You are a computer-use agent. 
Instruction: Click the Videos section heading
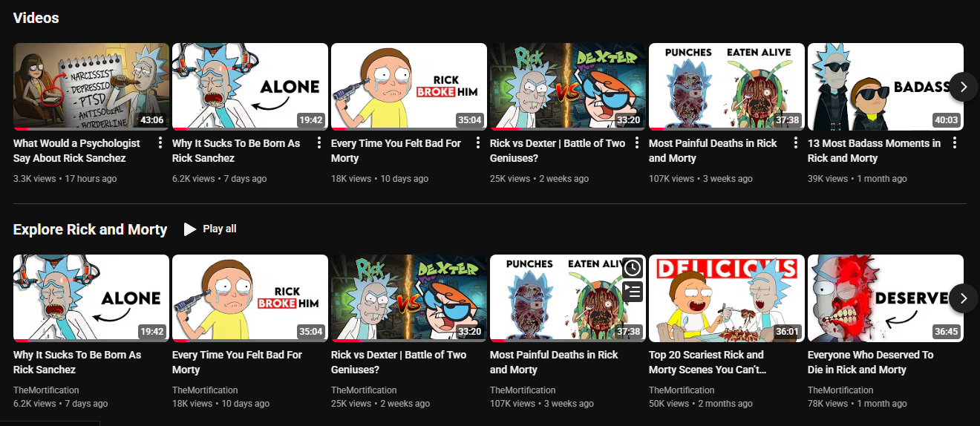[36, 18]
